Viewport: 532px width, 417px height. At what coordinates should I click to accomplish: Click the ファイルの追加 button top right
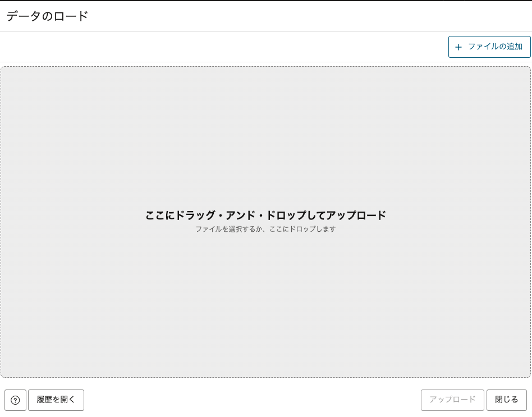coord(489,47)
